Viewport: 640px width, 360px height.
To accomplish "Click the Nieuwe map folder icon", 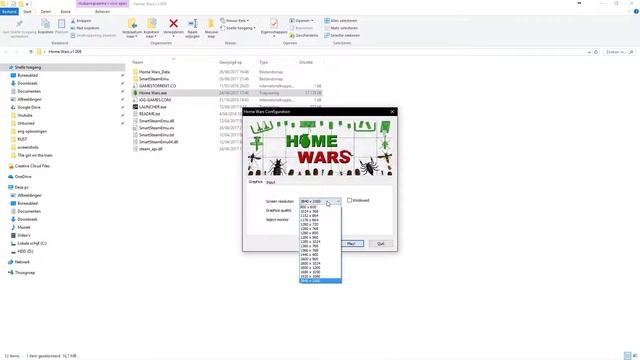I will (211, 24).
